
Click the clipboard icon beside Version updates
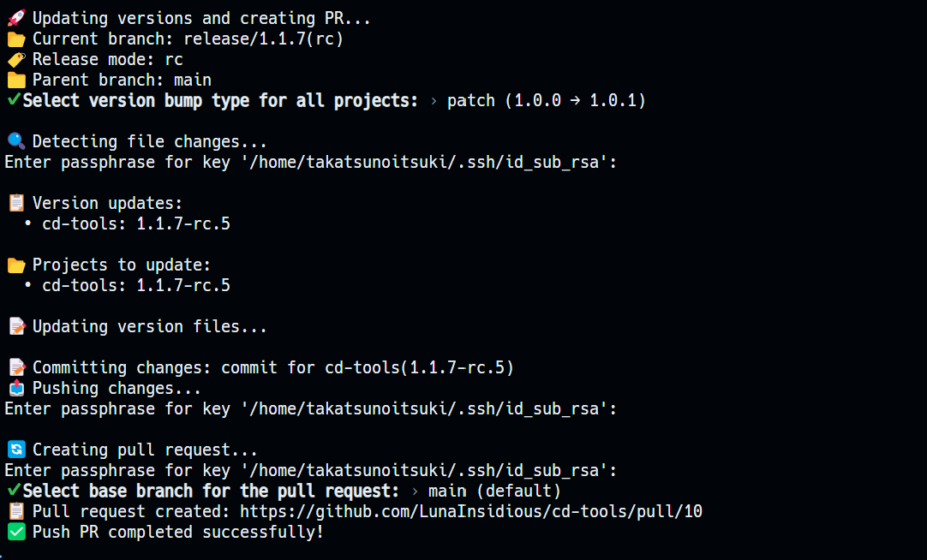16,203
